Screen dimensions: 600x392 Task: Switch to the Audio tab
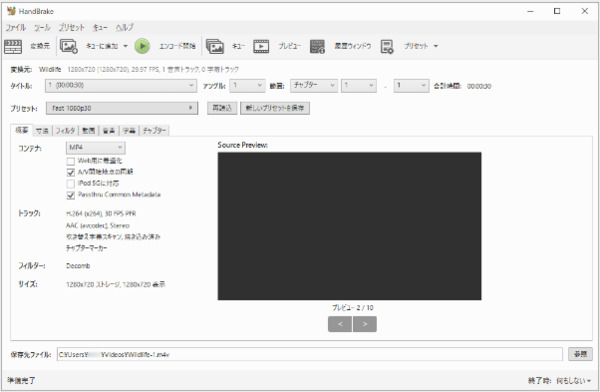109,131
